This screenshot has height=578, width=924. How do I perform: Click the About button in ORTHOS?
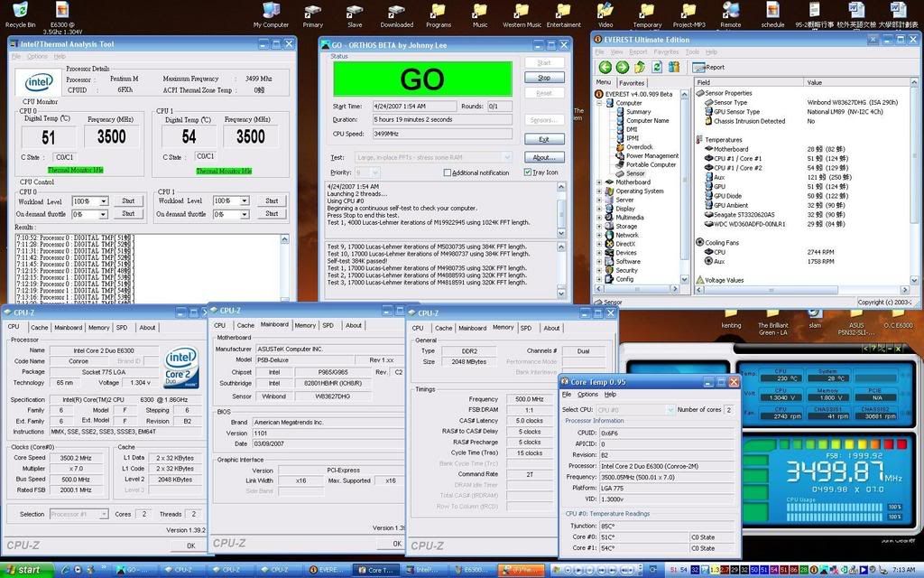(x=543, y=157)
